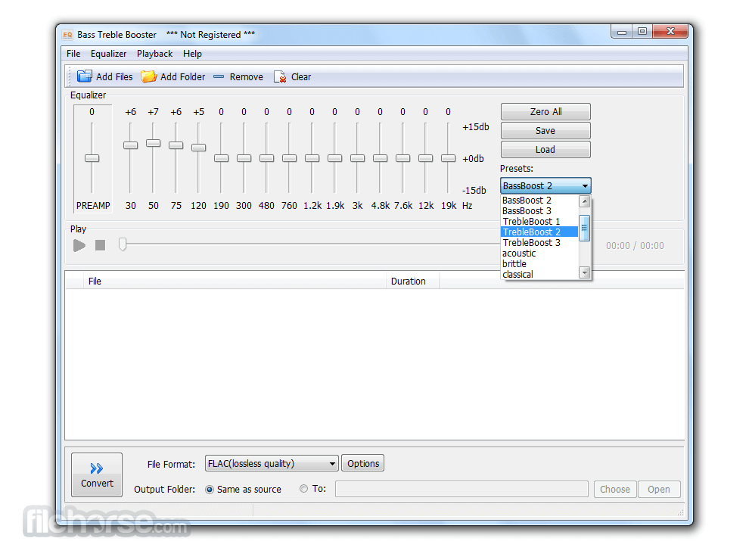Click the 190 Hz band slider handle

pyautogui.click(x=221, y=158)
